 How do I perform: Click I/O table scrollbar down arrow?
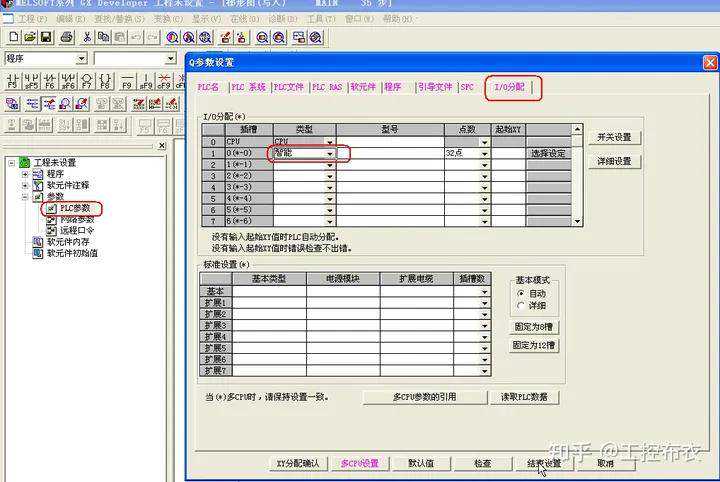coord(577,221)
